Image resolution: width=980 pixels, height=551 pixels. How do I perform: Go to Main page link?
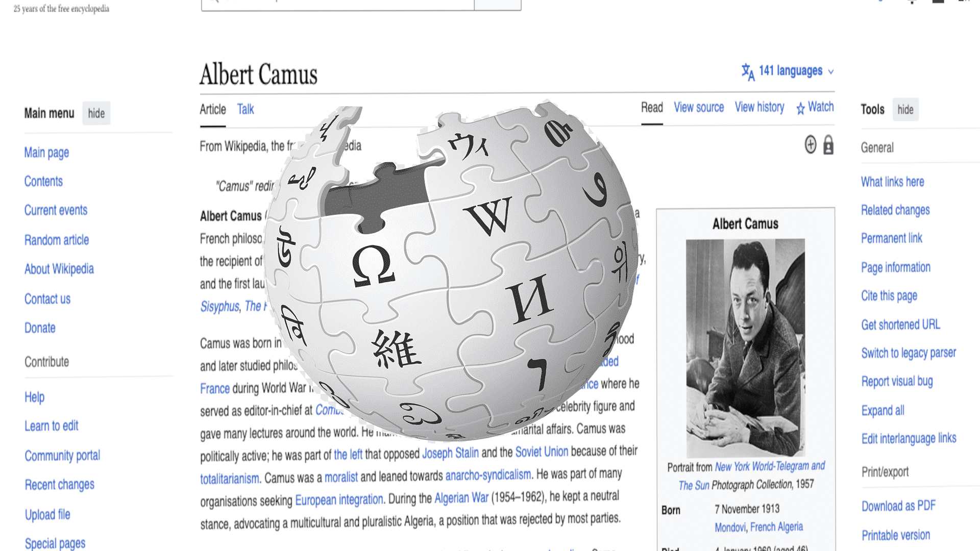click(46, 153)
